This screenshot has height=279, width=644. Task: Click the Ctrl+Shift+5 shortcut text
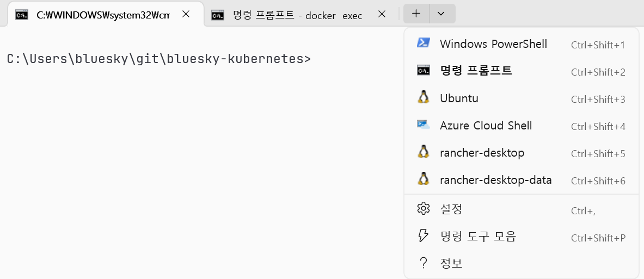598,154
